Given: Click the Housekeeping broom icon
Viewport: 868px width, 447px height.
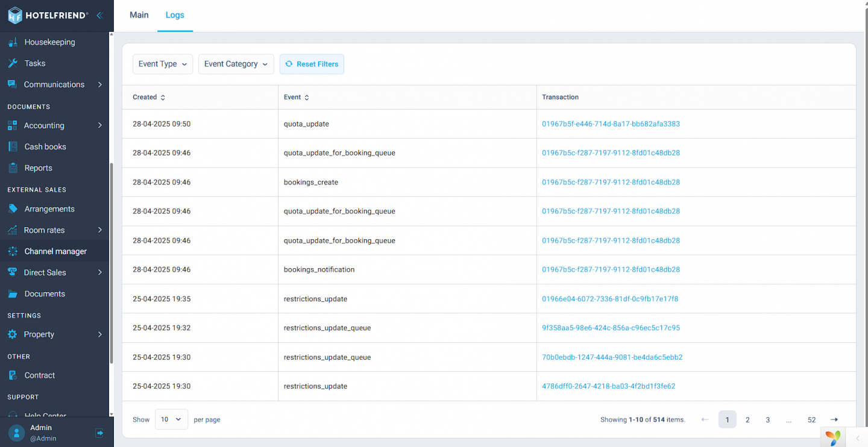Looking at the screenshot, I should pos(13,42).
